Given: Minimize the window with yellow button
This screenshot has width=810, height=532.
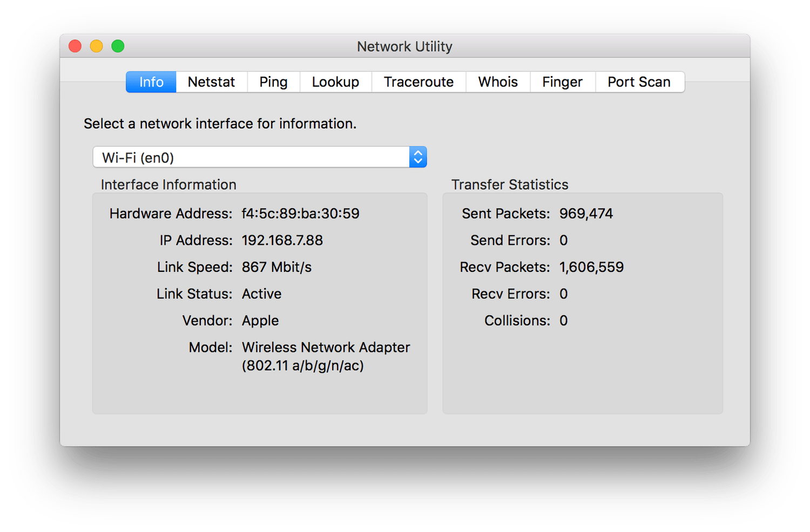Looking at the screenshot, I should click(97, 46).
